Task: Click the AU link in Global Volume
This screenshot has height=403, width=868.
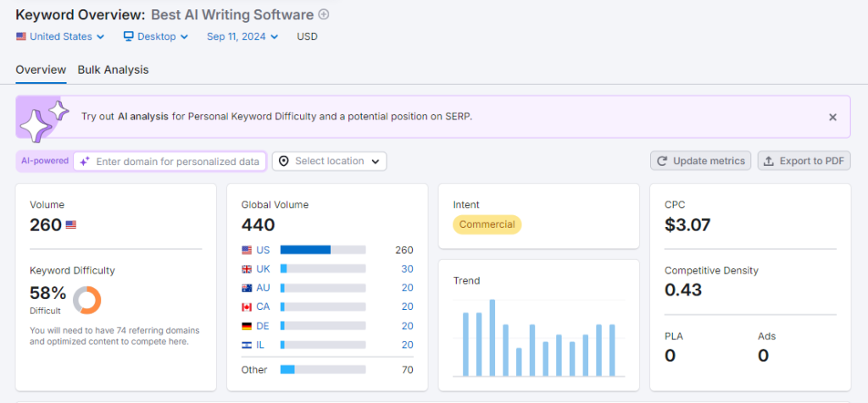Action: (263, 288)
